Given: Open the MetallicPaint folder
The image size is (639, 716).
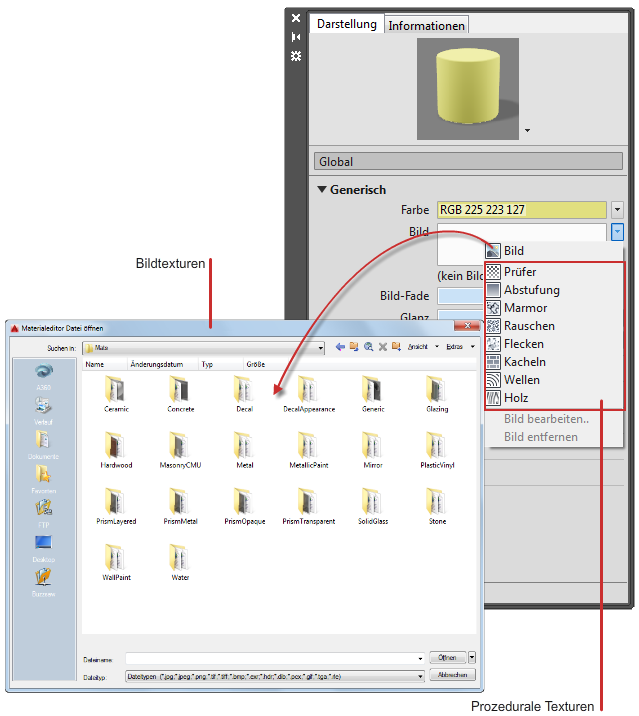Looking at the screenshot, I should click(x=309, y=450).
